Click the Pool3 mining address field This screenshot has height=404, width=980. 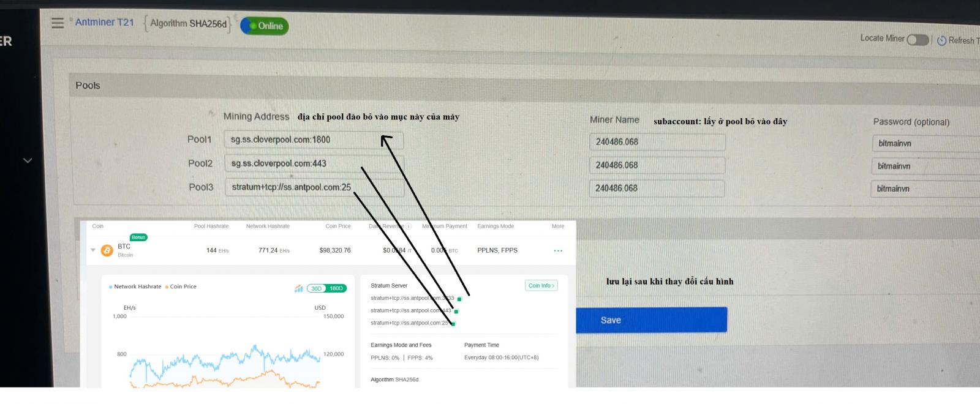coord(314,187)
